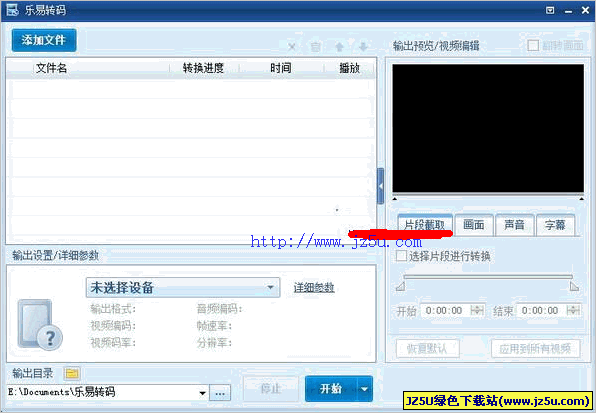This screenshot has width=596, height=413.
Task: Switch to the 片段截取 tab
Action: (x=425, y=225)
